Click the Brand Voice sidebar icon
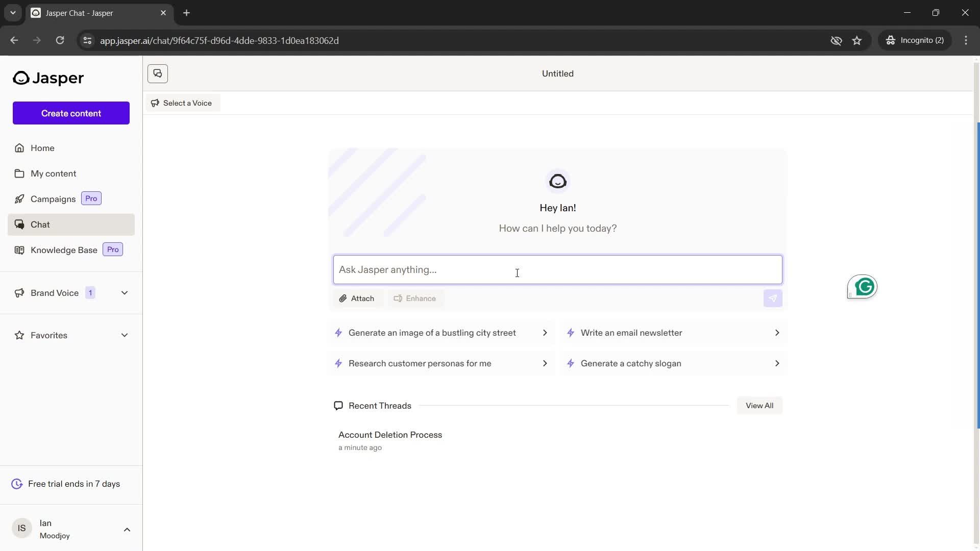This screenshot has height=551, width=980. 18,293
